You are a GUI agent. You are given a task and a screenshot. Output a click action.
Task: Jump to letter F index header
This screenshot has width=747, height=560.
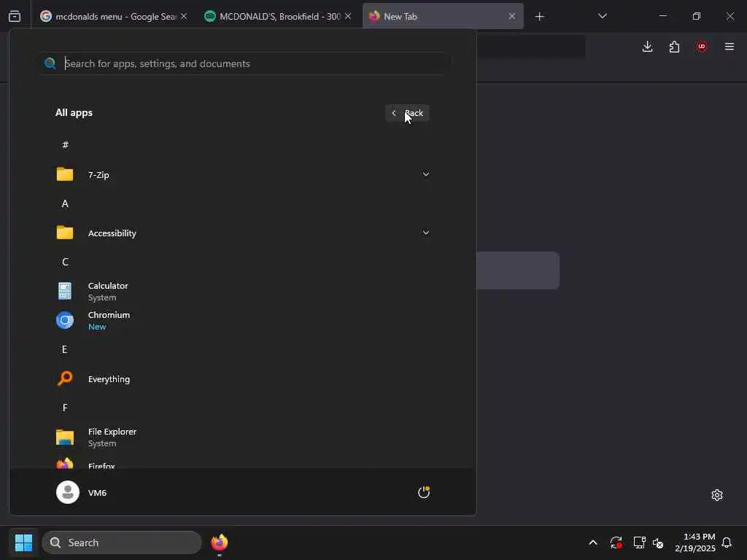click(65, 408)
